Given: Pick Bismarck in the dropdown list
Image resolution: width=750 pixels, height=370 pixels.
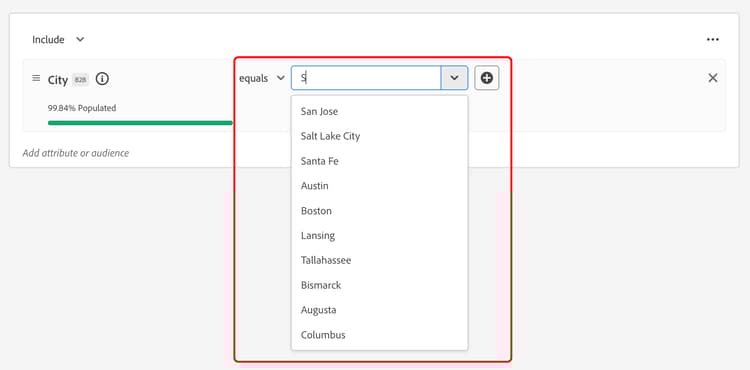Looking at the screenshot, I should [379, 285].
